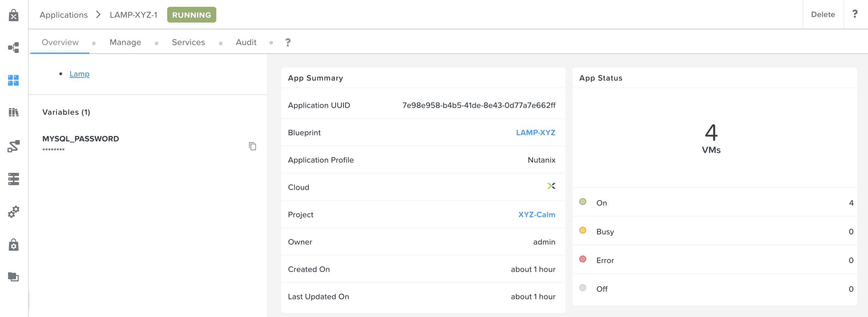This screenshot has height=317, width=868.
Task: Open the Projects folders icon in sidebar
Action: 13,277
